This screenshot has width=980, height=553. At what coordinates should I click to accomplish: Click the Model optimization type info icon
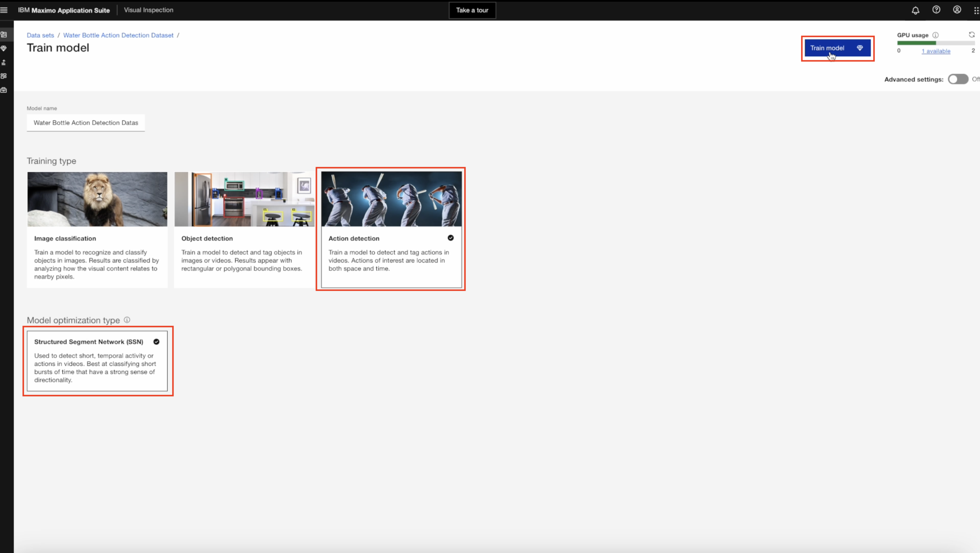[127, 320]
